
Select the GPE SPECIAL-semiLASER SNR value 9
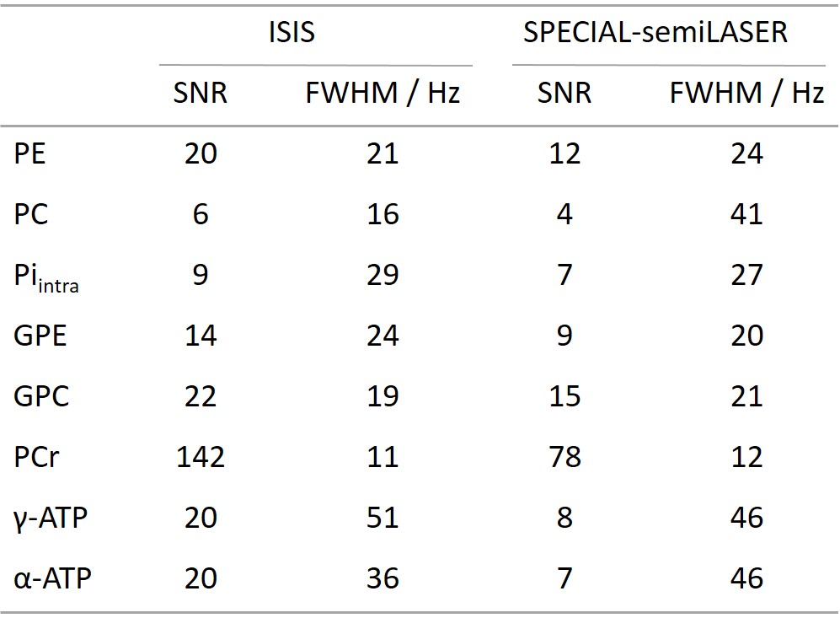click(x=564, y=336)
